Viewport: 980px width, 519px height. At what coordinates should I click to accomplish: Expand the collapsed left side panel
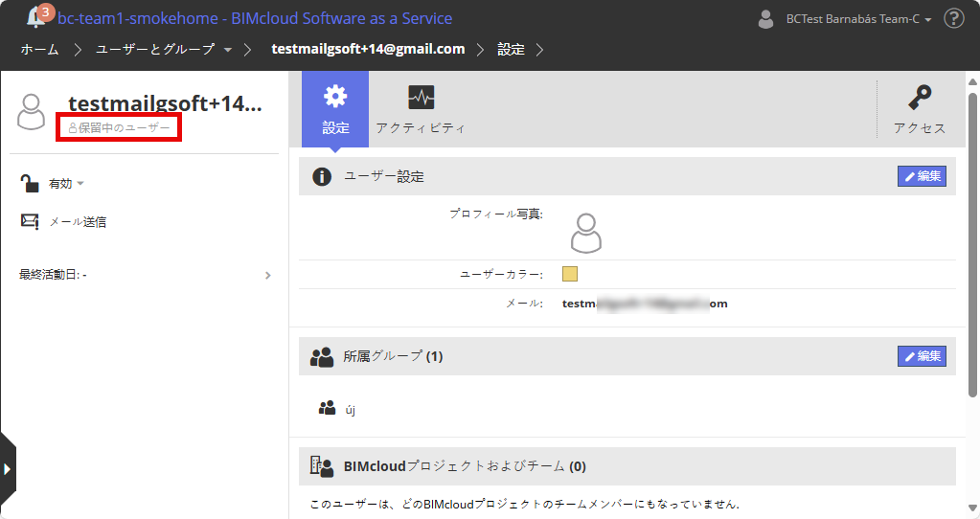coord(7,468)
